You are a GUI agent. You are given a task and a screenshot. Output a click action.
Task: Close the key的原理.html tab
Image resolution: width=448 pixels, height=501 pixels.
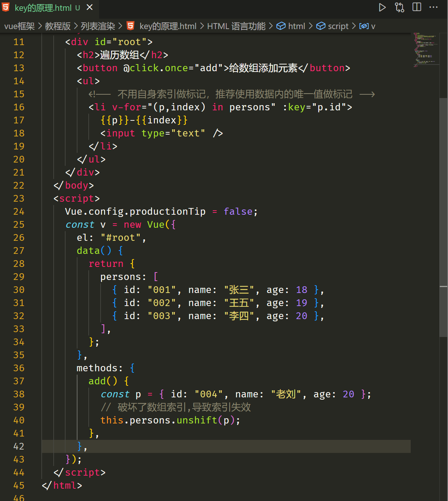[x=89, y=7]
